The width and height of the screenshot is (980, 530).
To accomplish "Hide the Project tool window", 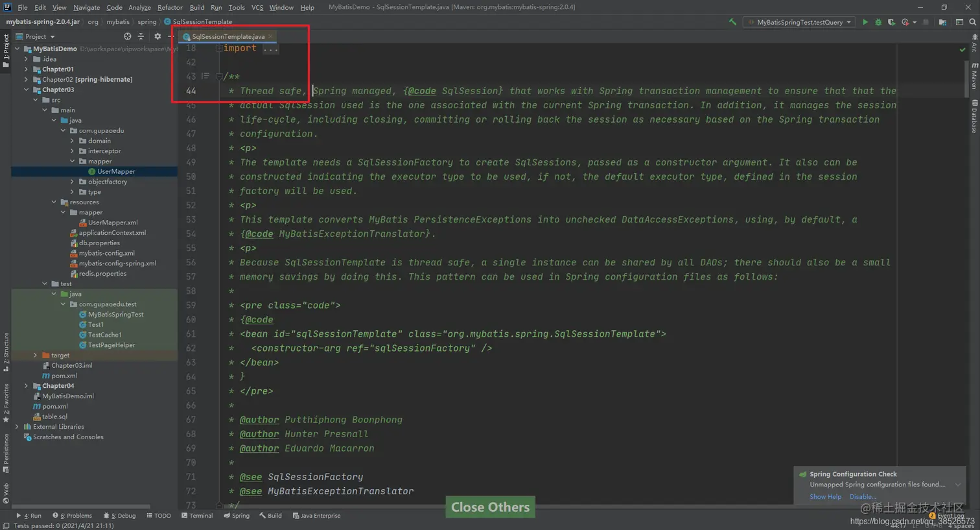I will click(170, 36).
